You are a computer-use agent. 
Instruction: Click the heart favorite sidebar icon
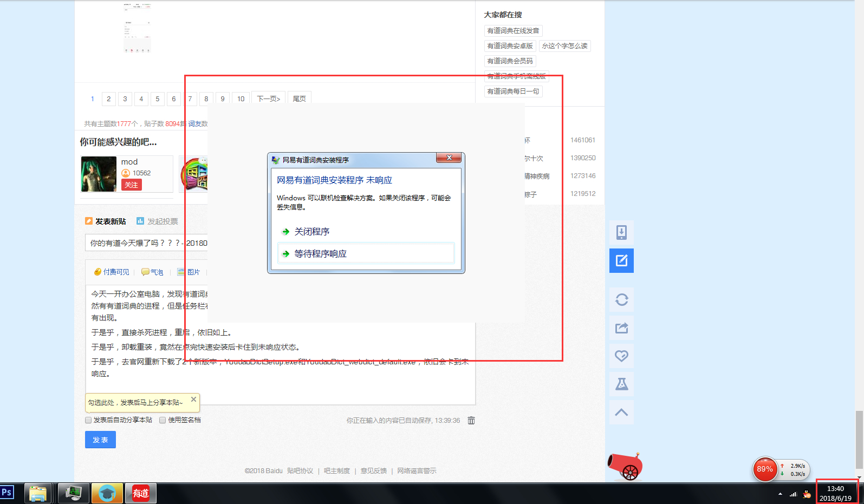(621, 356)
